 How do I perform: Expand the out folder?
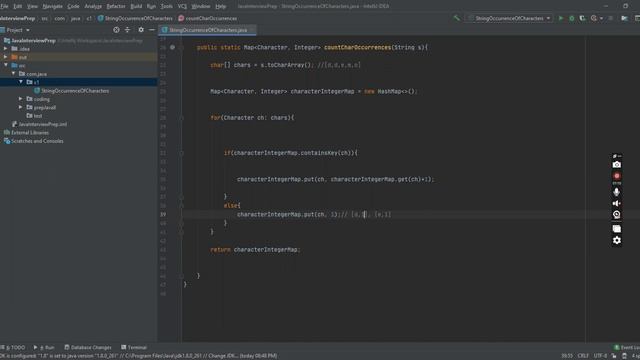[x=6, y=57]
